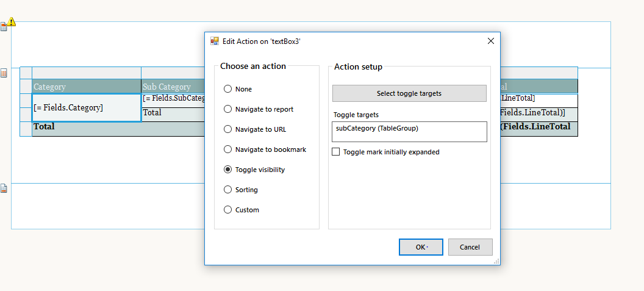Image resolution: width=644 pixels, height=291 pixels.
Task: Select the Toggle visibility radio button
Action: (228, 170)
